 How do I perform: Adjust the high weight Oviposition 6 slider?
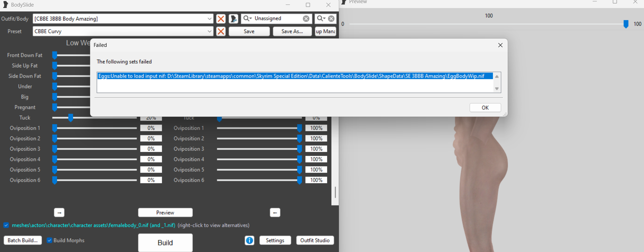pyautogui.click(x=299, y=180)
